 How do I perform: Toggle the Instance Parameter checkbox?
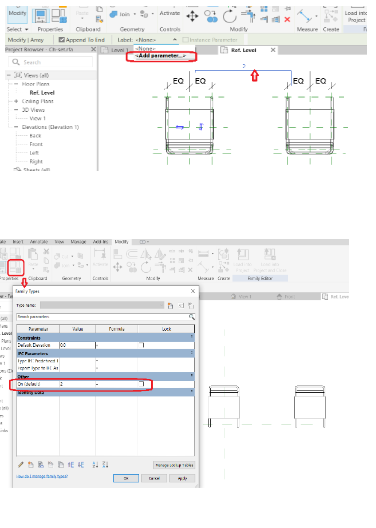(185, 40)
